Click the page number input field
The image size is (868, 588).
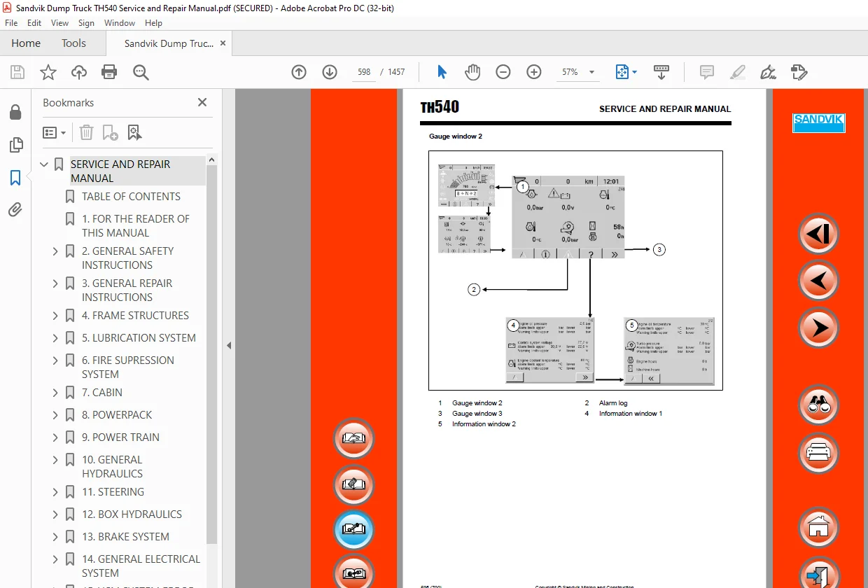(363, 72)
